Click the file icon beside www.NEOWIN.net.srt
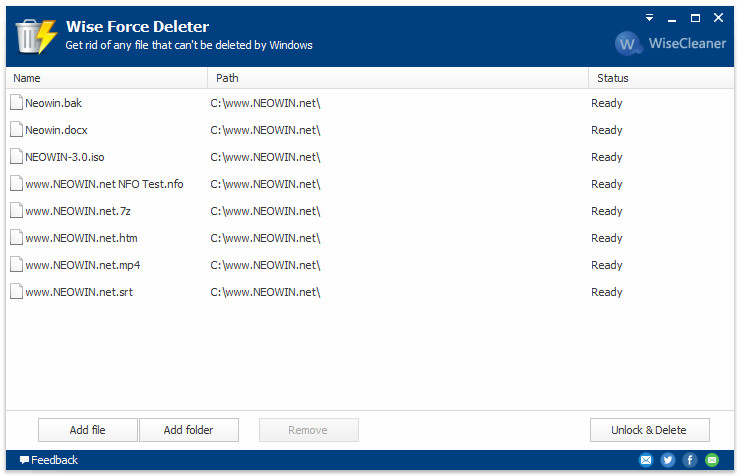Image resolution: width=740 pixels, height=476 pixels. click(17, 292)
